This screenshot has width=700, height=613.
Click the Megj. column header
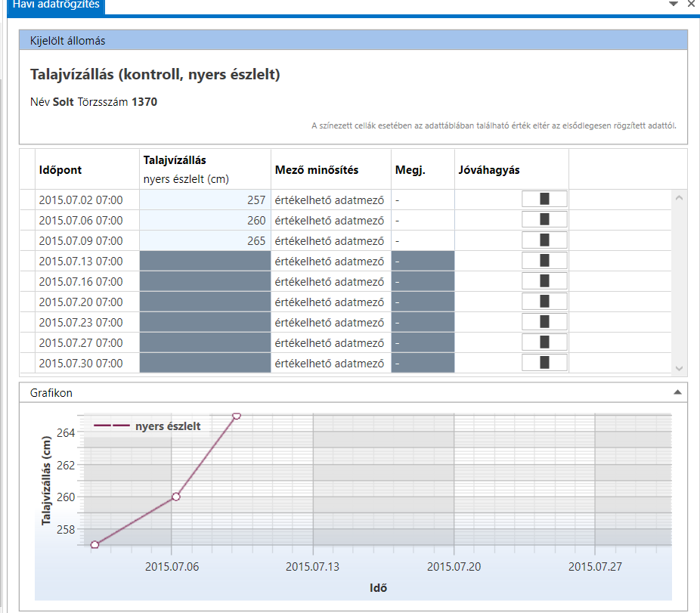click(x=423, y=169)
